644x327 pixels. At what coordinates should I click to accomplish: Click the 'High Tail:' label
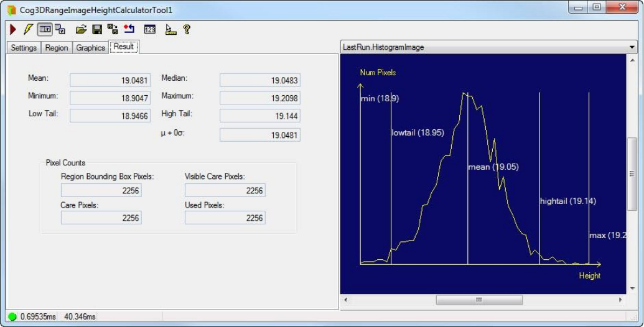[x=177, y=114]
